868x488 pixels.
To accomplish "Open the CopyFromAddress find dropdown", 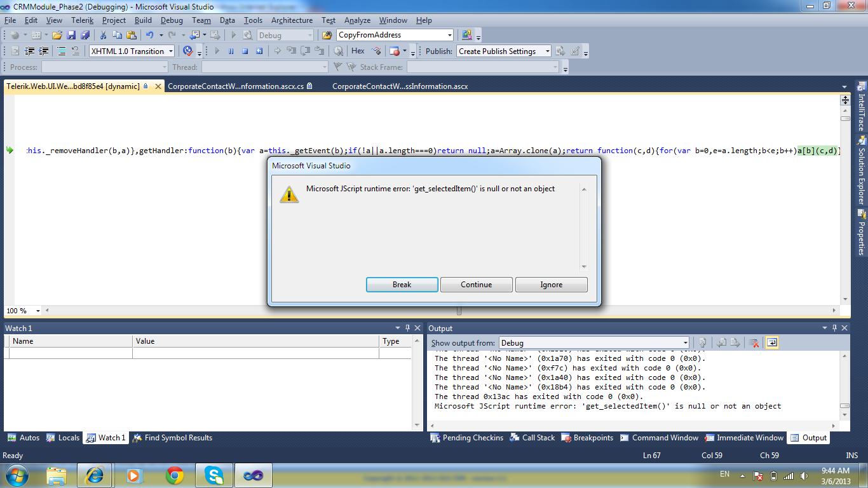I will point(449,36).
